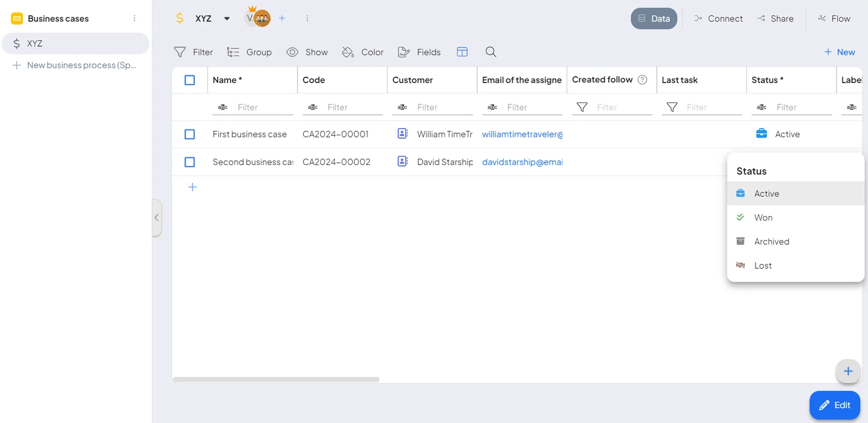This screenshot has width=868, height=423.
Task: Add New business process in sidebar
Action: [74, 65]
